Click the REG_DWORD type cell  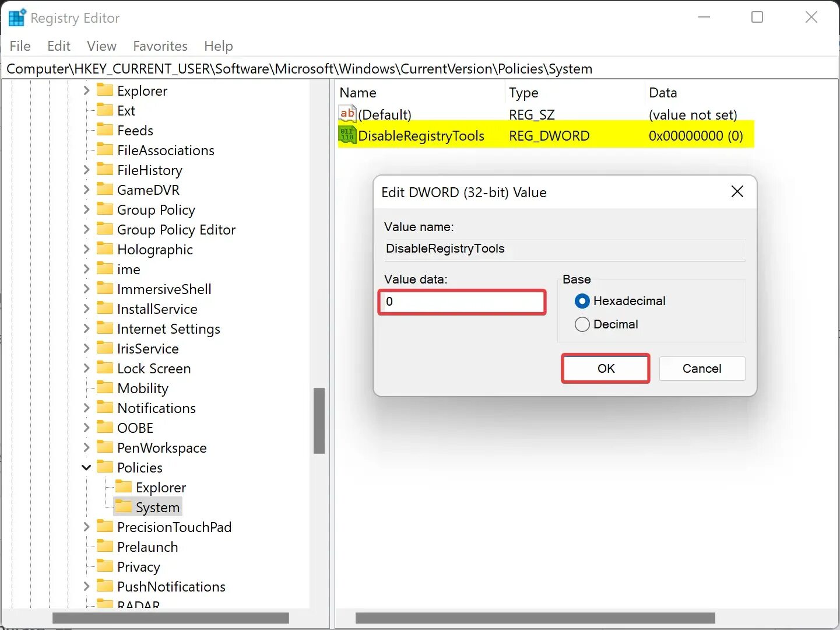[x=549, y=136]
